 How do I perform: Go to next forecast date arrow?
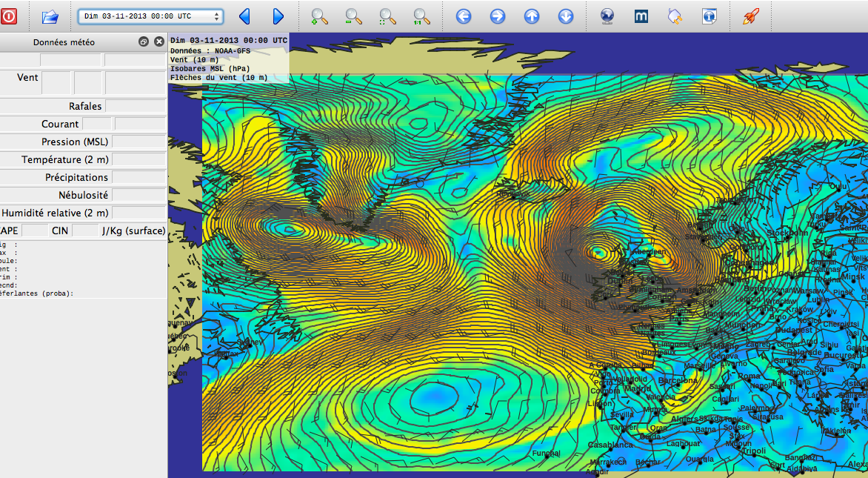(x=278, y=16)
